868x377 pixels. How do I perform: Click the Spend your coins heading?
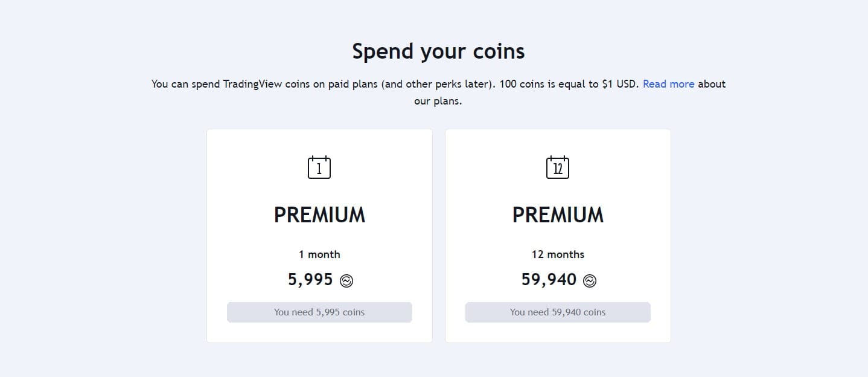click(x=438, y=51)
